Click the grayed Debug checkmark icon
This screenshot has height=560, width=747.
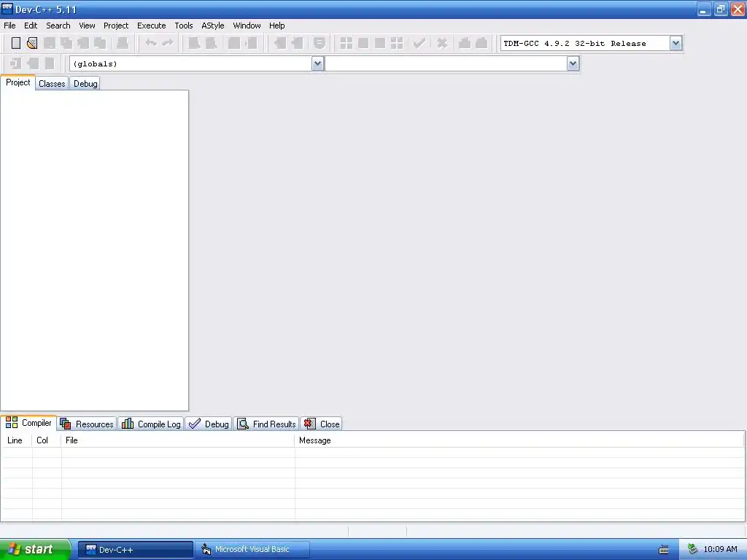419,43
